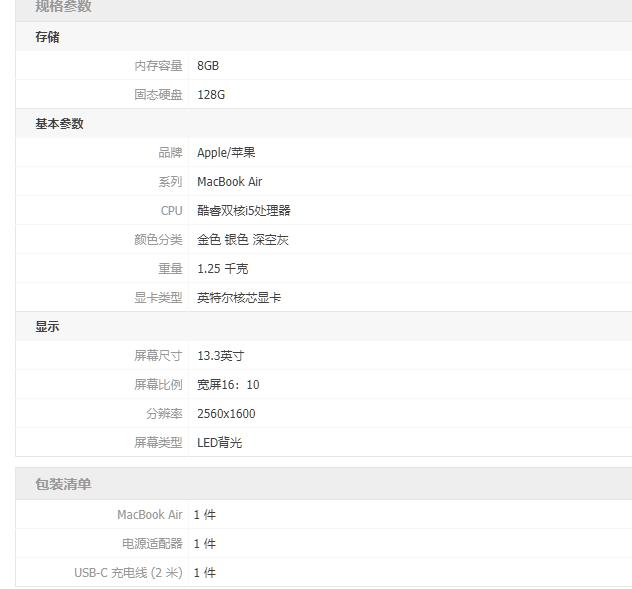Click the 1.25 千克 weight value
Image resolution: width=632 pixels, height=589 pixels.
pyautogui.click(x=222, y=268)
